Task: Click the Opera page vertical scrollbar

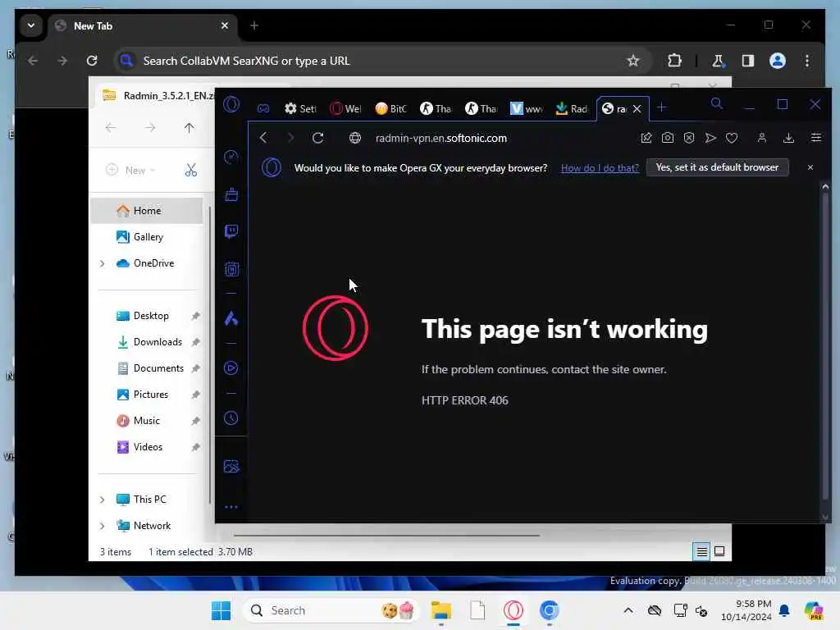Action: 825,345
